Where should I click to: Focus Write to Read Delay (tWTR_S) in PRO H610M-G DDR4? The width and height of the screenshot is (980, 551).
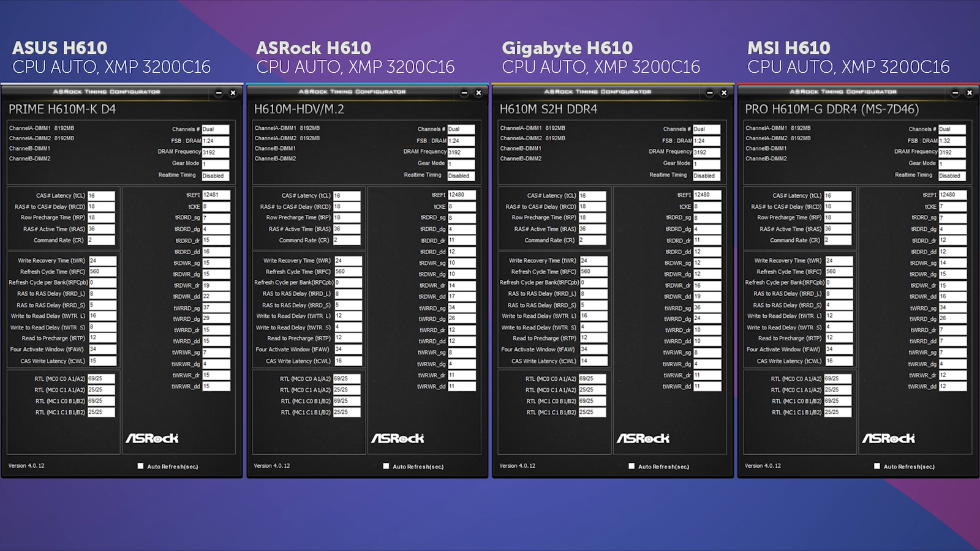click(839, 328)
